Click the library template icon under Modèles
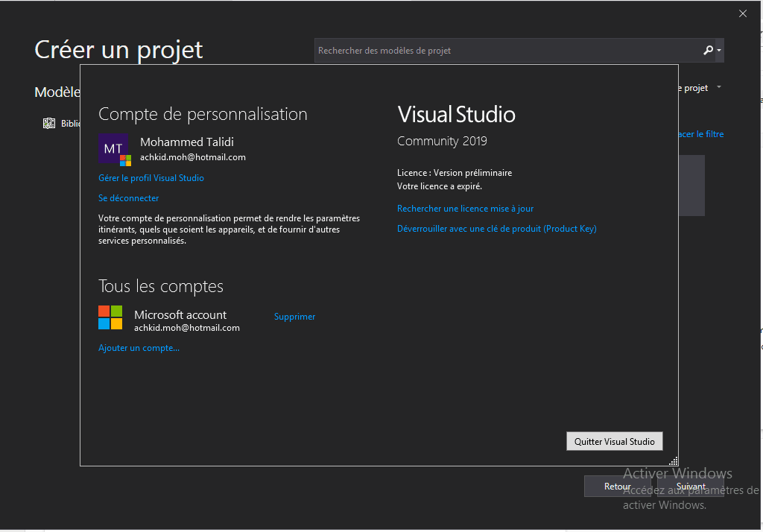 coord(49,124)
